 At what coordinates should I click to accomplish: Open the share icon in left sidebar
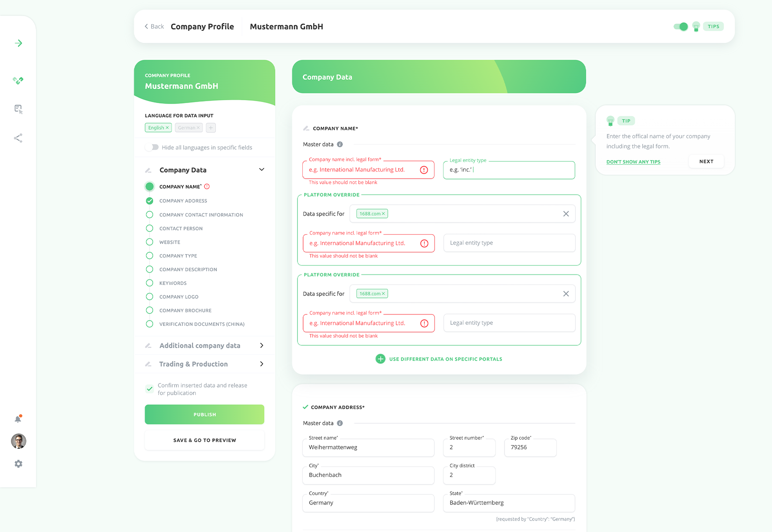pos(18,138)
